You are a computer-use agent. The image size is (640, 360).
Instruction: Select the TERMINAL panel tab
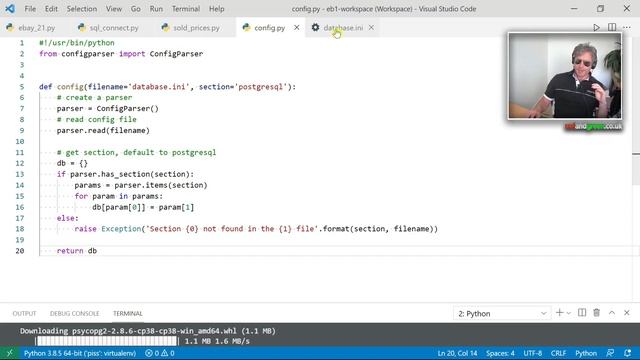[x=128, y=313]
